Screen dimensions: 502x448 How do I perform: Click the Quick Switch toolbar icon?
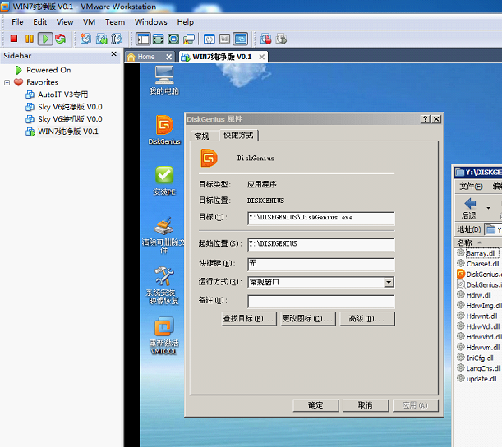[x=158, y=39]
